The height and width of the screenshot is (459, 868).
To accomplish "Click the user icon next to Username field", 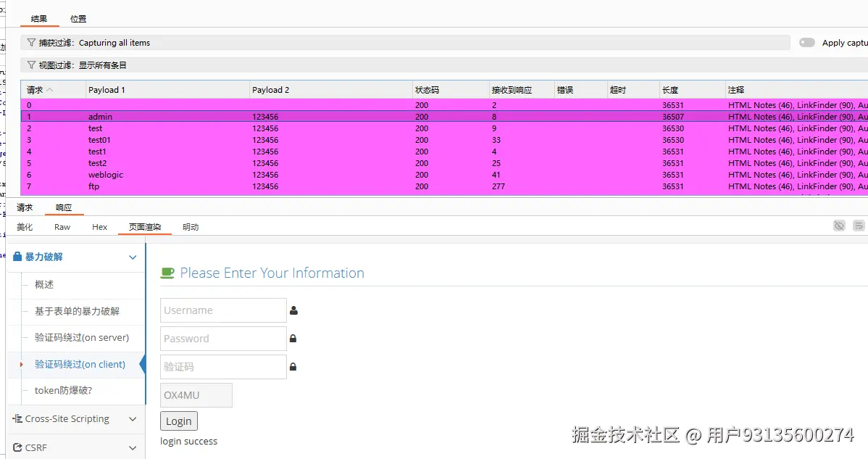I will [x=293, y=310].
